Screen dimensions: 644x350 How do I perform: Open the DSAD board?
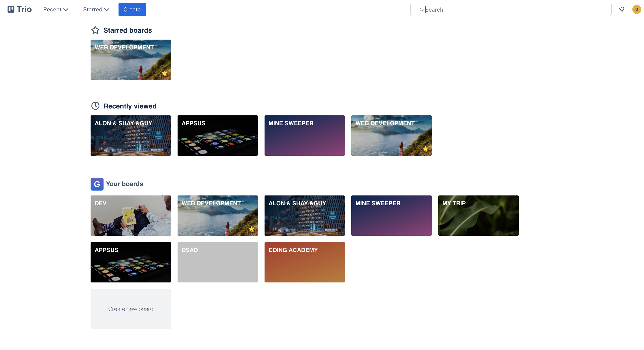tap(218, 262)
